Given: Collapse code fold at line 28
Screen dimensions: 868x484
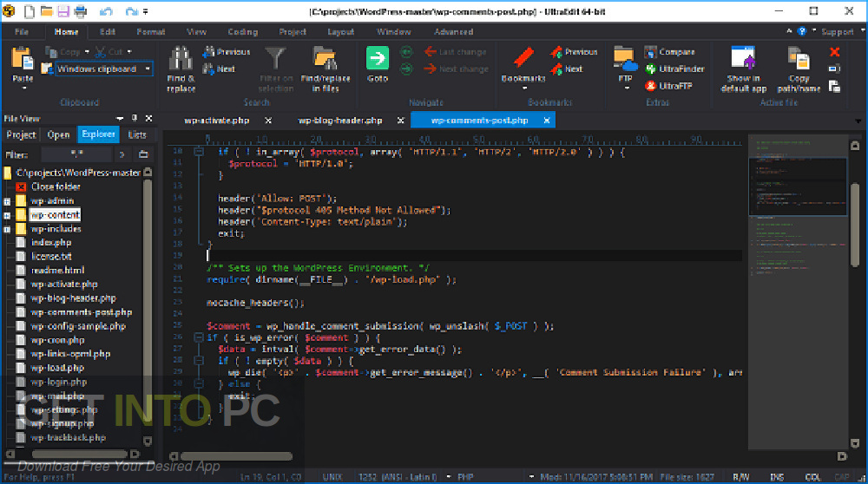Looking at the screenshot, I should 199,360.
